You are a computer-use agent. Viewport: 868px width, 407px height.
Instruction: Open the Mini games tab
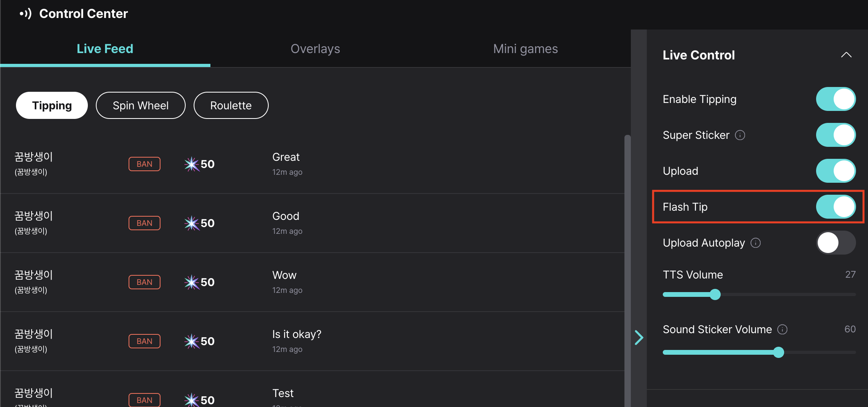525,49
